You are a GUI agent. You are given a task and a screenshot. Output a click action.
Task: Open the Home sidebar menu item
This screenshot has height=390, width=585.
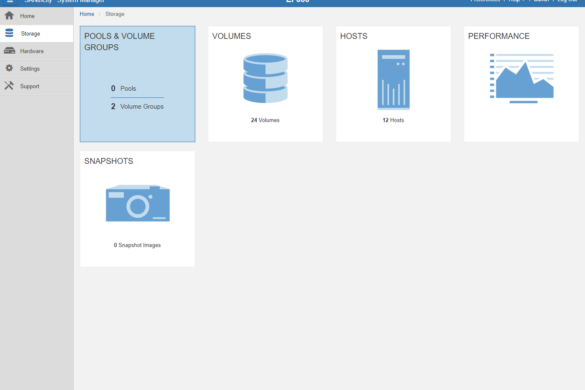click(37, 16)
